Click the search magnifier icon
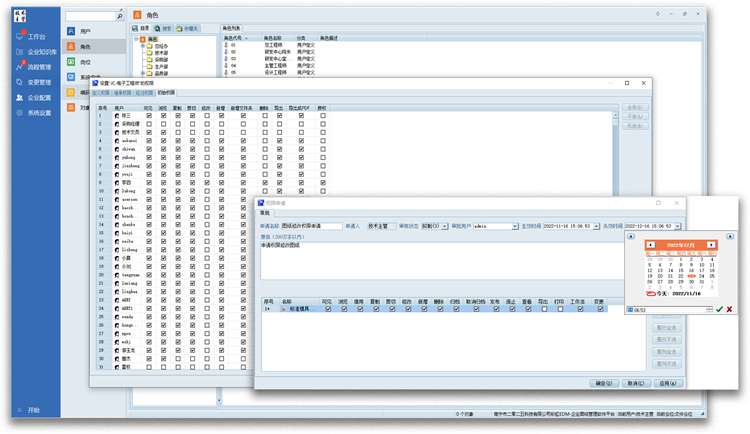Viewport: 750px width, 434px height. tap(121, 17)
